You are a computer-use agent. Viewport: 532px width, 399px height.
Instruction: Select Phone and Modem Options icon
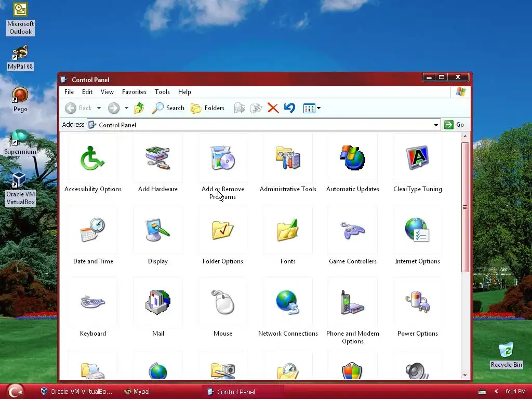tap(353, 302)
